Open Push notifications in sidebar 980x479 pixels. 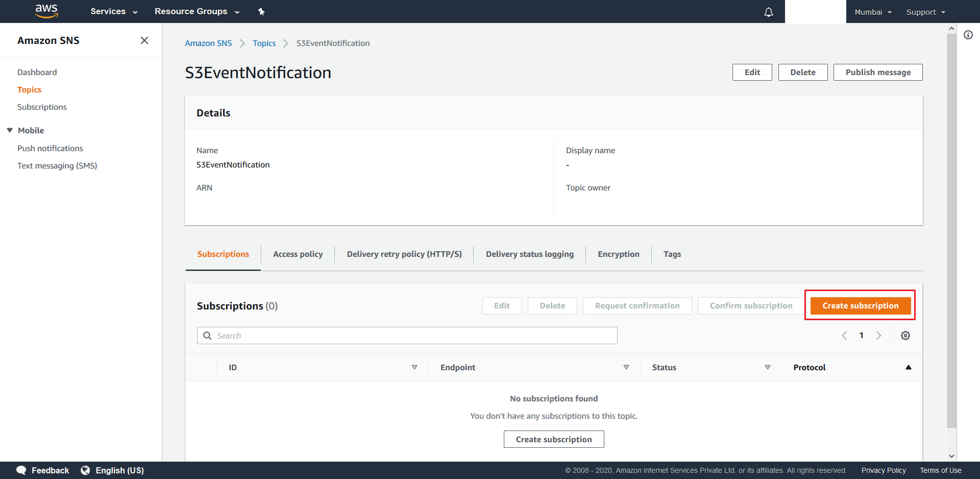coord(50,148)
